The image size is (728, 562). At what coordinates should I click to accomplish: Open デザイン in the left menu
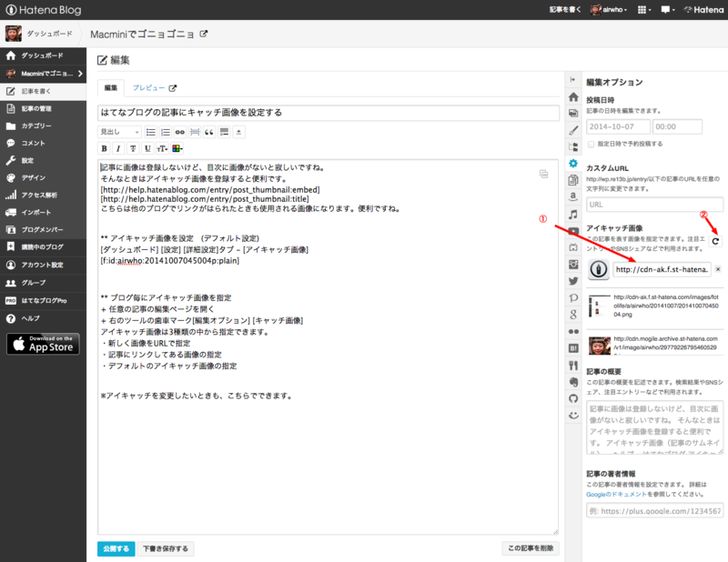43,177
